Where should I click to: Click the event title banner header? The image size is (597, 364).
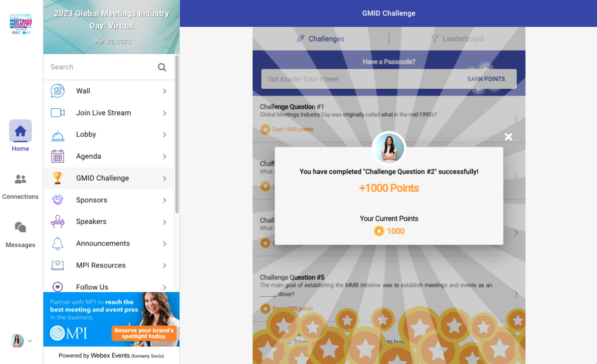click(x=111, y=27)
